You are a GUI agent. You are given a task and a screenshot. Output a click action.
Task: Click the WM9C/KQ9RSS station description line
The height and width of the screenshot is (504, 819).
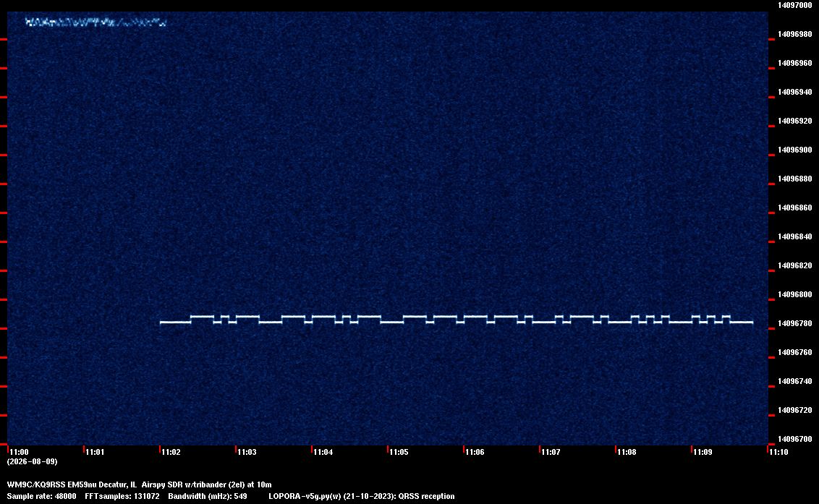(x=140, y=484)
